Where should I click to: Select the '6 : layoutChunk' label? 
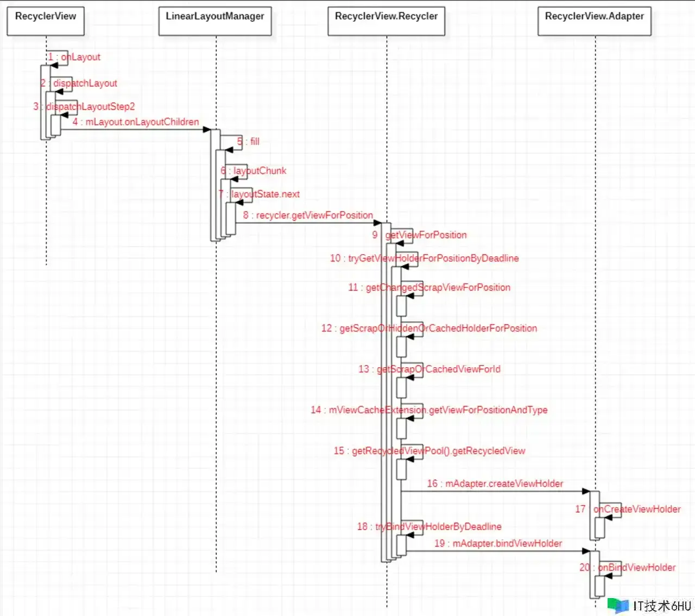point(254,171)
